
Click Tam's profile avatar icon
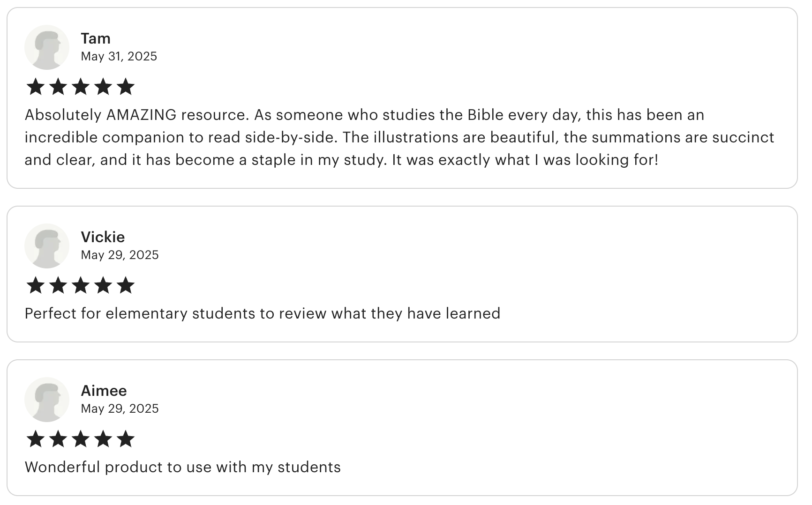pos(47,47)
